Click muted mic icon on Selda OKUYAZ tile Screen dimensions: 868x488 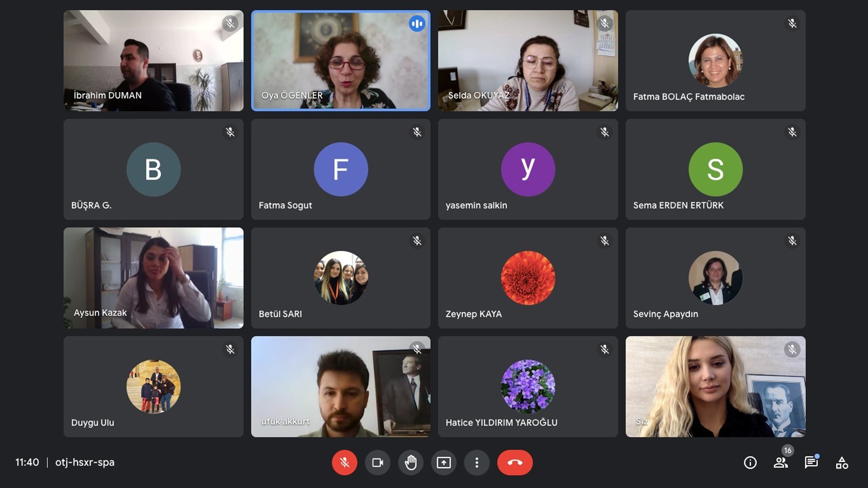(604, 23)
